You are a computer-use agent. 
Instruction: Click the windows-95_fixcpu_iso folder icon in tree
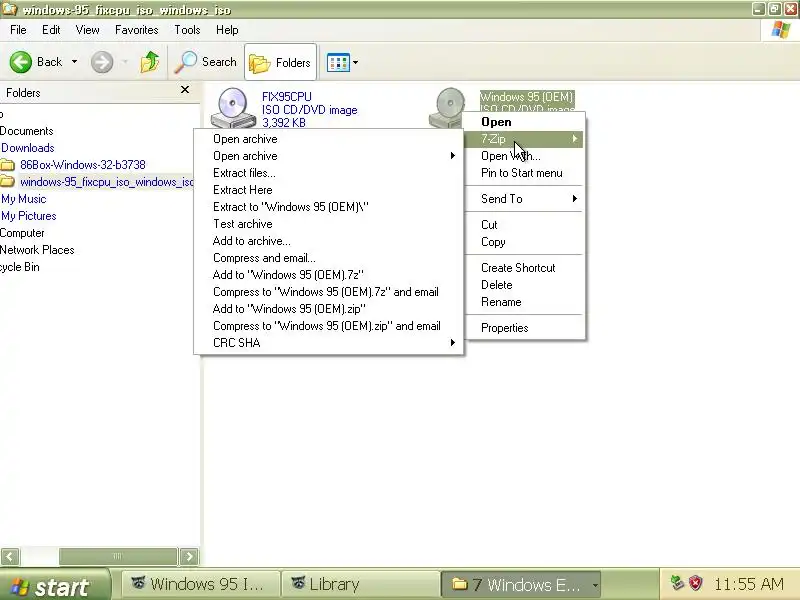coord(8,182)
